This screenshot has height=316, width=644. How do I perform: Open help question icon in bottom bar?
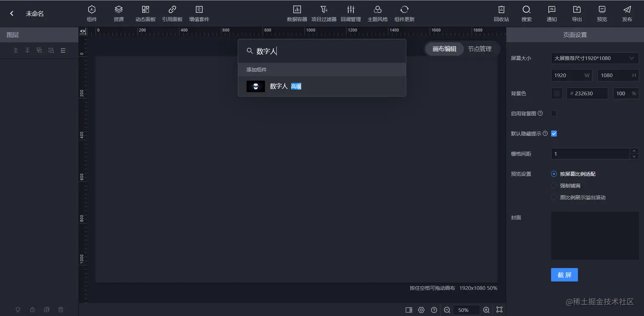[x=434, y=310]
